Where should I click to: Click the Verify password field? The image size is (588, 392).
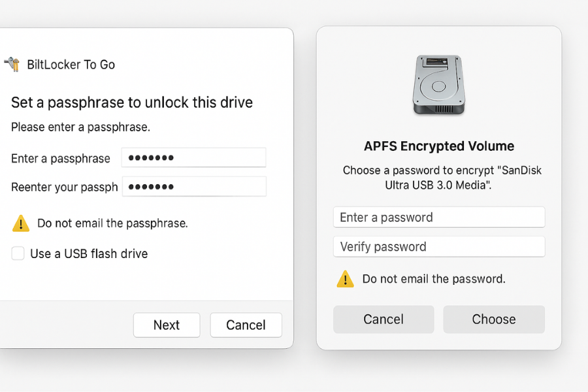[438, 246]
